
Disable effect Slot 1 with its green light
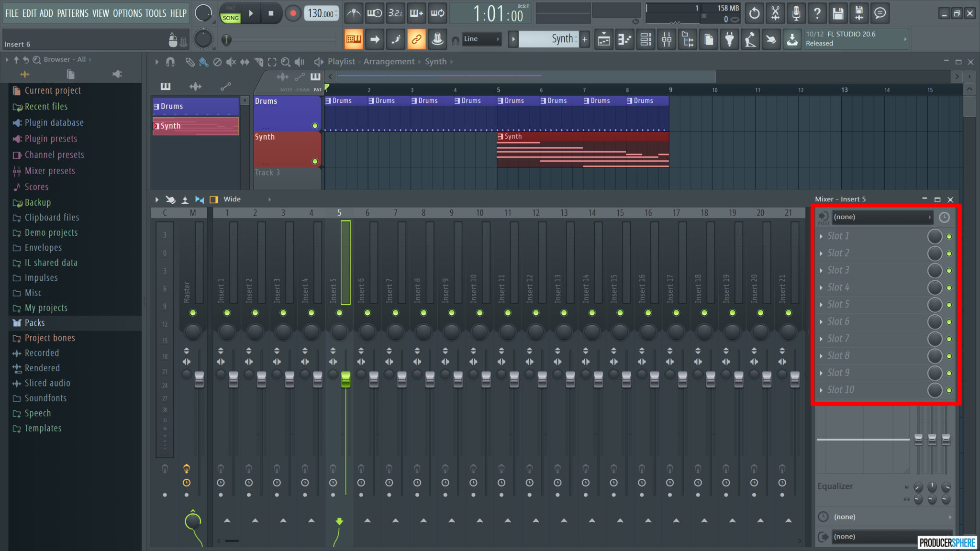tap(949, 236)
